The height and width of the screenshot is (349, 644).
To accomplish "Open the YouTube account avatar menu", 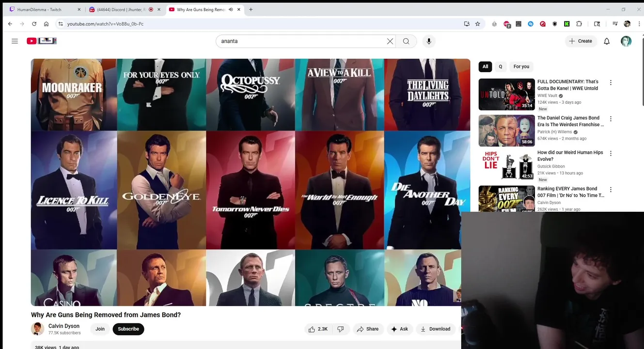I will click(626, 41).
